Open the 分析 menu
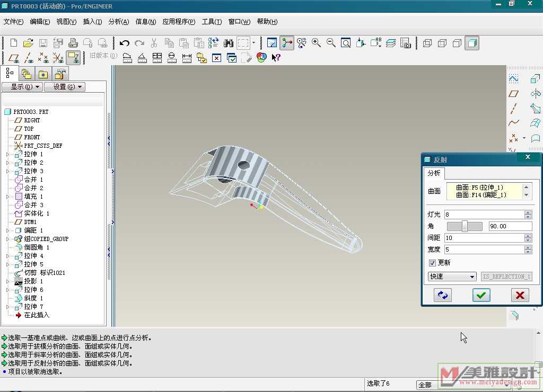Screen dimensions: 543x392 (x=118, y=22)
